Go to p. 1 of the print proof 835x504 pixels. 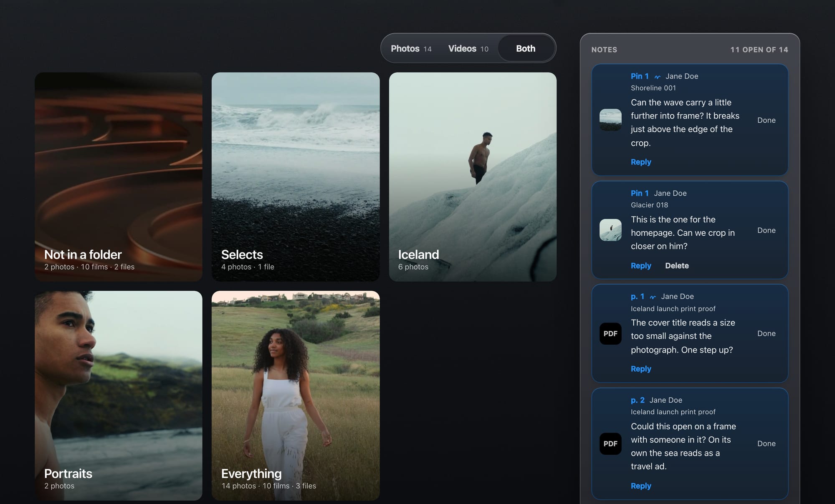coord(638,297)
